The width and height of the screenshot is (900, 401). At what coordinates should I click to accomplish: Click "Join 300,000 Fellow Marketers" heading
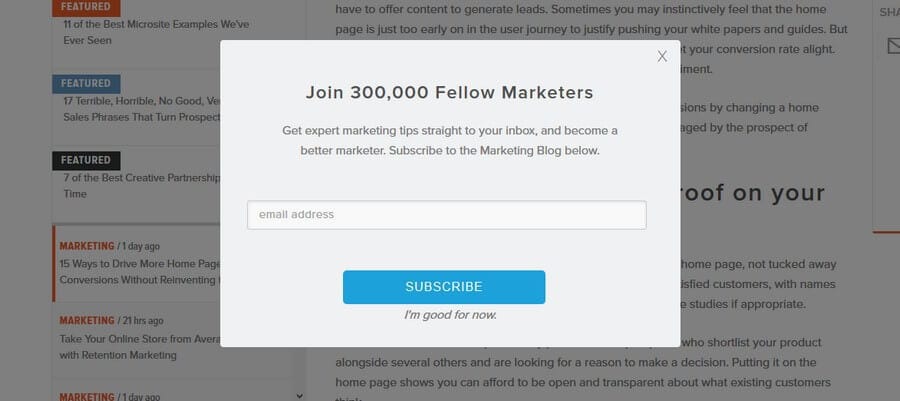(x=449, y=92)
